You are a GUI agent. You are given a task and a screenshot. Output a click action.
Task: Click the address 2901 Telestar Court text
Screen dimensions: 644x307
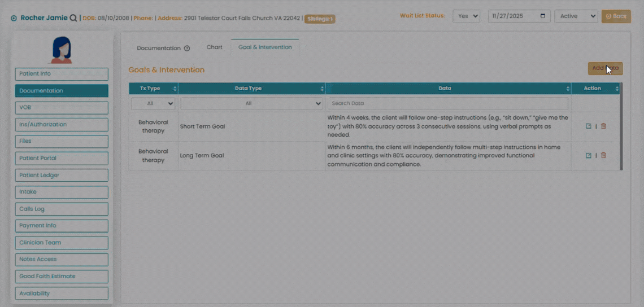pos(242,18)
